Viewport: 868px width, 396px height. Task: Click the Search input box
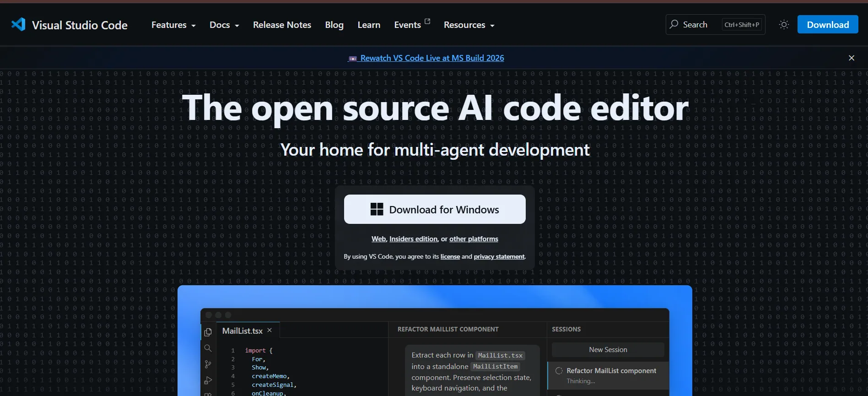pos(715,25)
